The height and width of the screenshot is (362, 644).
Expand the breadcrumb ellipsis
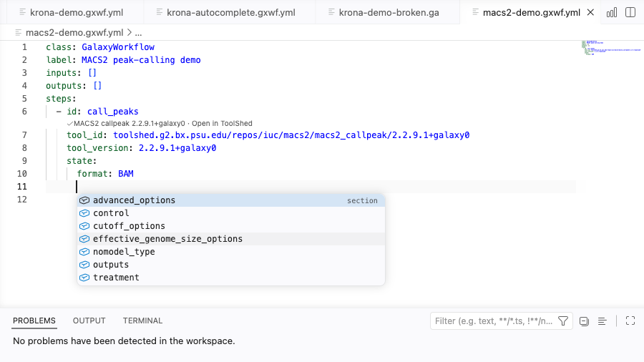pyautogui.click(x=138, y=32)
